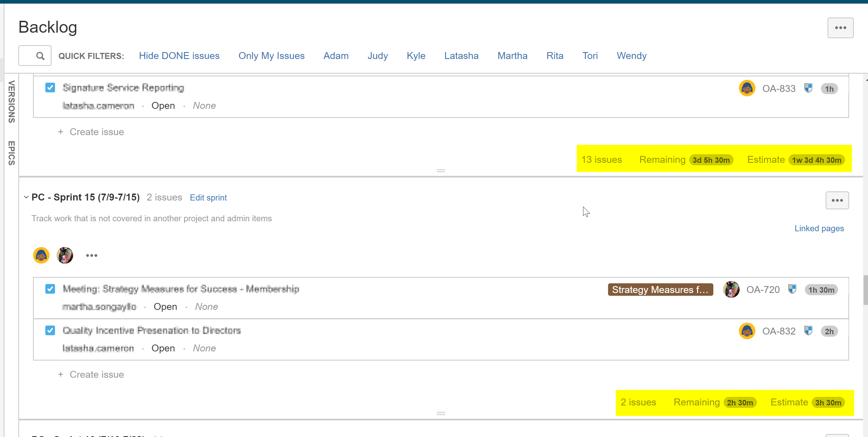This screenshot has height=437, width=868.
Task: Filter backlog by Judy
Action: (x=377, y=56)
